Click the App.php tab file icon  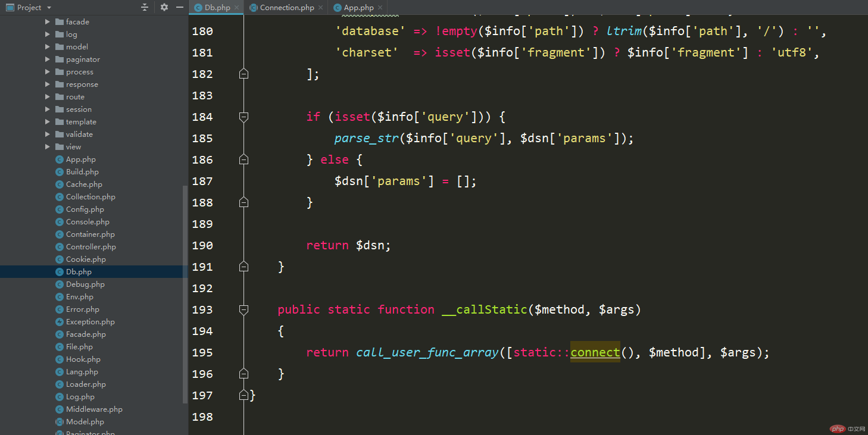coord(338,8)
